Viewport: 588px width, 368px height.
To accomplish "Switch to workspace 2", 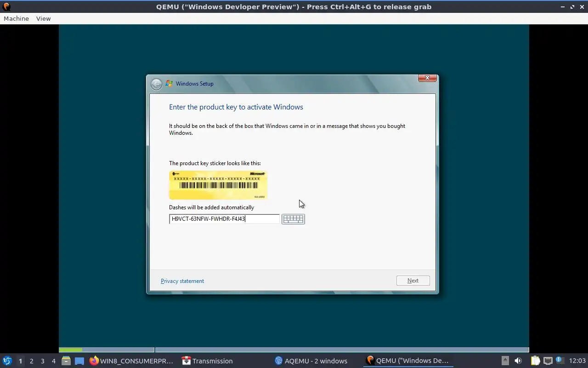I will [31, 361].
